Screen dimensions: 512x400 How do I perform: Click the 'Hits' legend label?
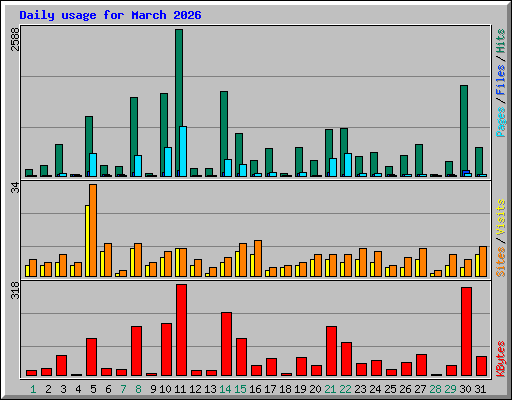pyautogui.click(x=500, y=41)
